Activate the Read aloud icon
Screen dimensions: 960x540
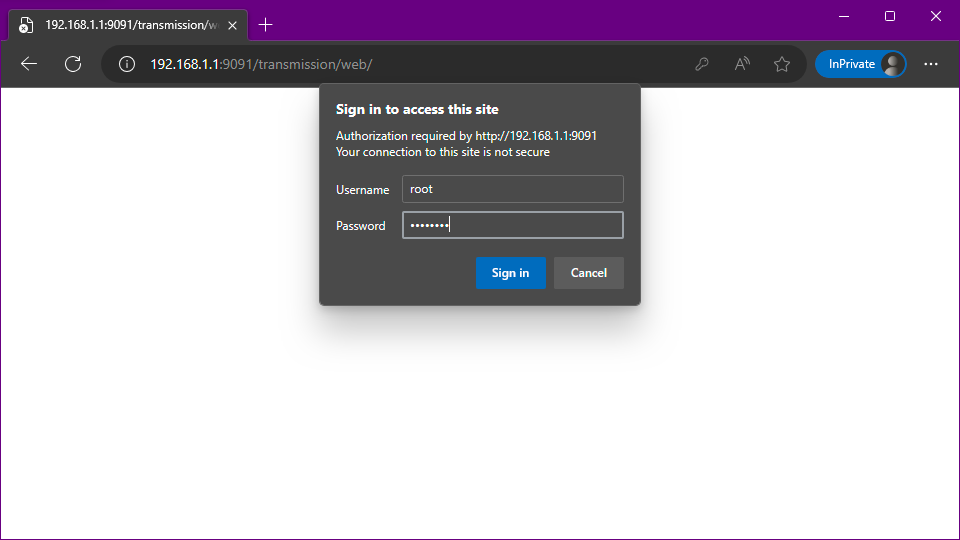point(742,64)
